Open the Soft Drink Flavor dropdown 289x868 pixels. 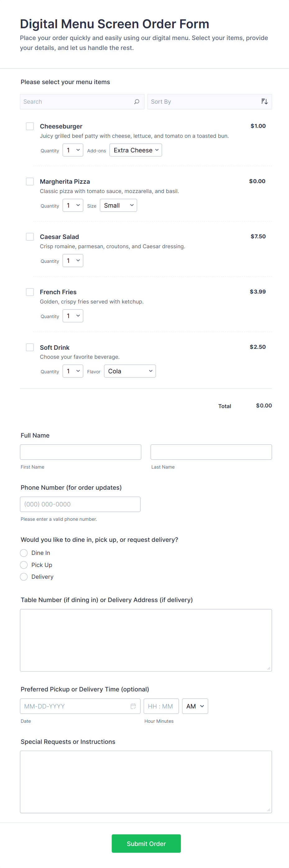point(130,371)
